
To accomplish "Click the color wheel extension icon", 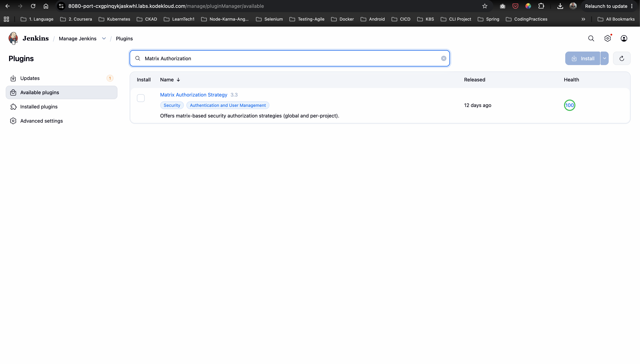I will click(528, 6).
